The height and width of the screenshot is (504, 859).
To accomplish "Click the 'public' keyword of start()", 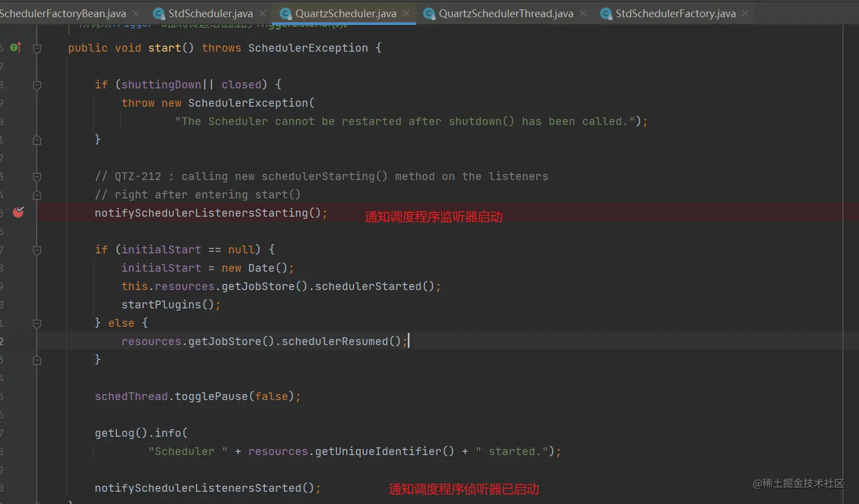I will click(x=88, y=48).
